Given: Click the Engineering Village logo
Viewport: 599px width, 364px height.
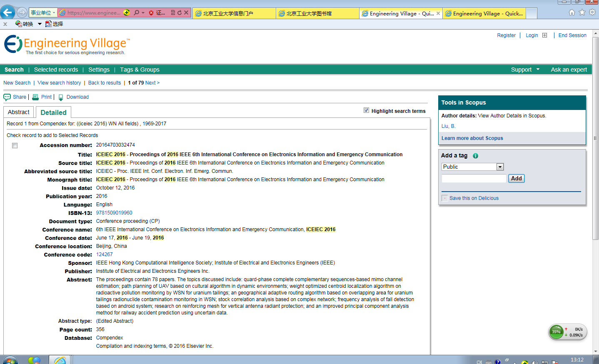Looking at the screenshot, I should coord(67,45).
